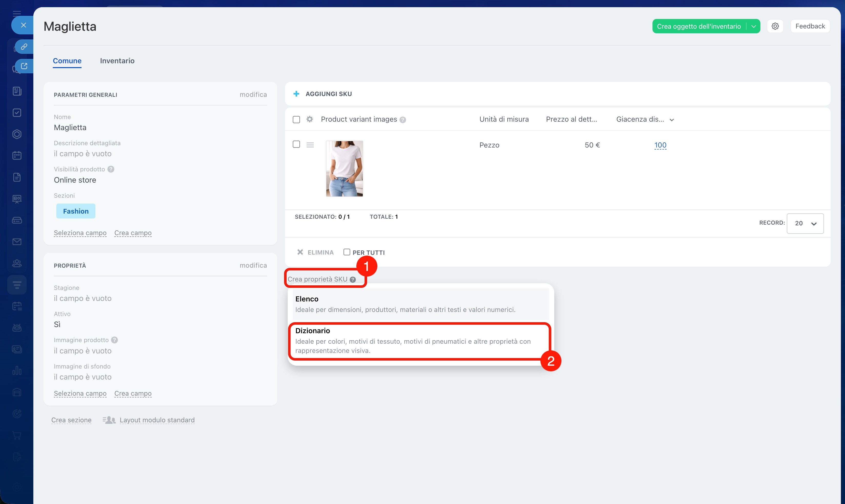Image resolution: width=845 pixels, height=504 pixels.
Task: Click help icon beside Visibilità prodotto
Action: coord(111,169)
